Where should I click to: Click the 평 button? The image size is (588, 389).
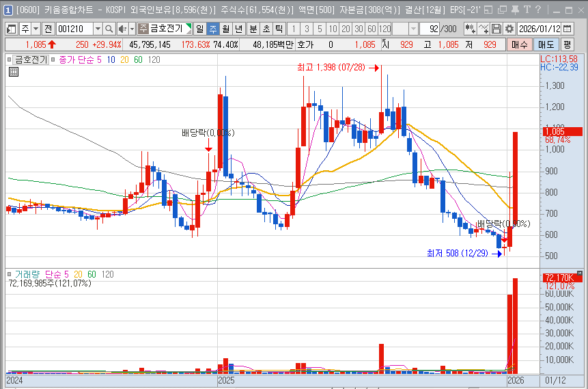(x=567, y=44)
